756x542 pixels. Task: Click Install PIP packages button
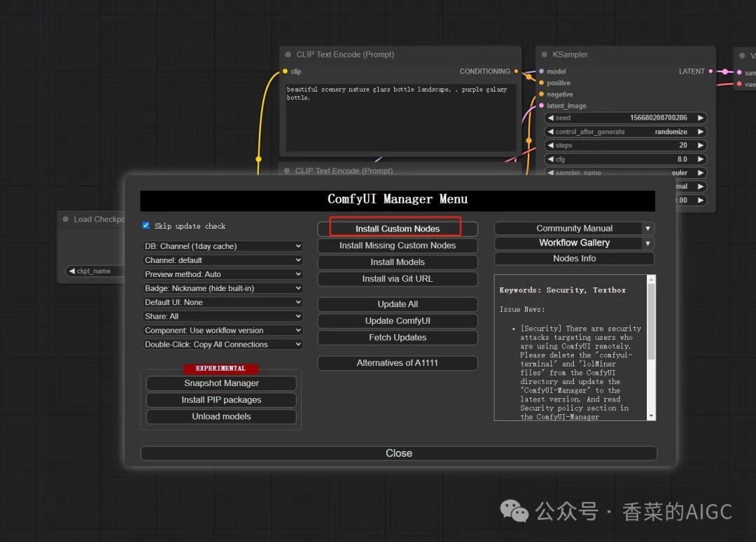click(221, 400)
